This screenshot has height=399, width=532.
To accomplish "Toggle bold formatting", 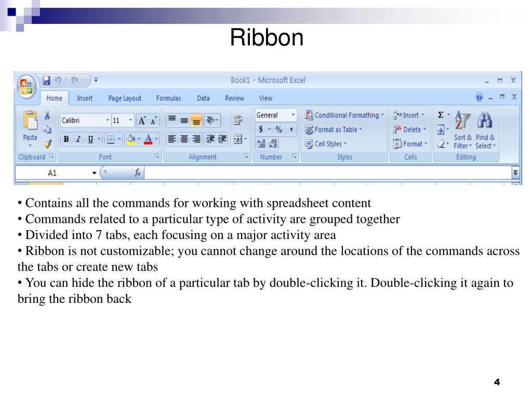I will tap(66, 139).
